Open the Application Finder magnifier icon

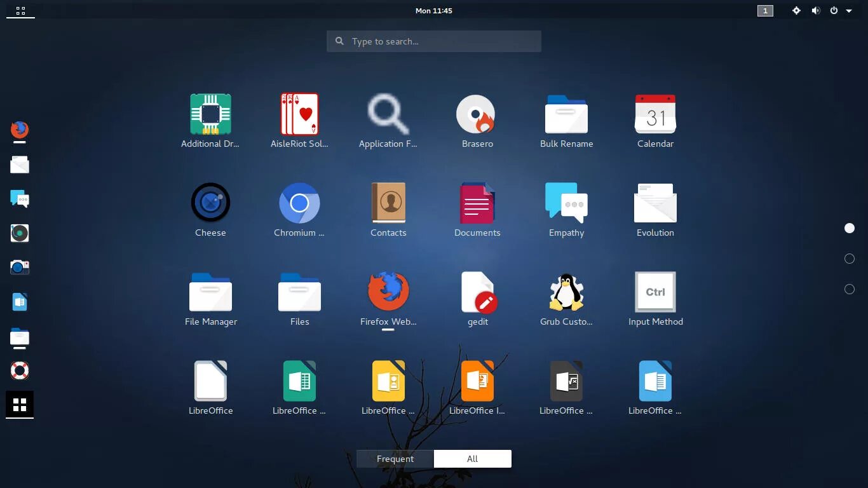click(x=388, y=114)
